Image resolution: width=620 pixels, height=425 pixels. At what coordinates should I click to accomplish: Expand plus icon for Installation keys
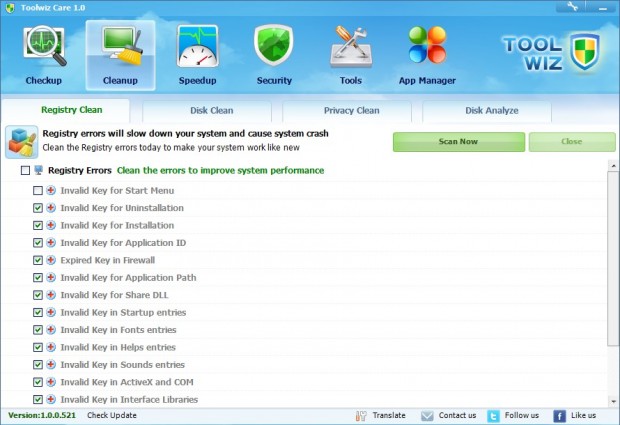click(x=51, y=225)
